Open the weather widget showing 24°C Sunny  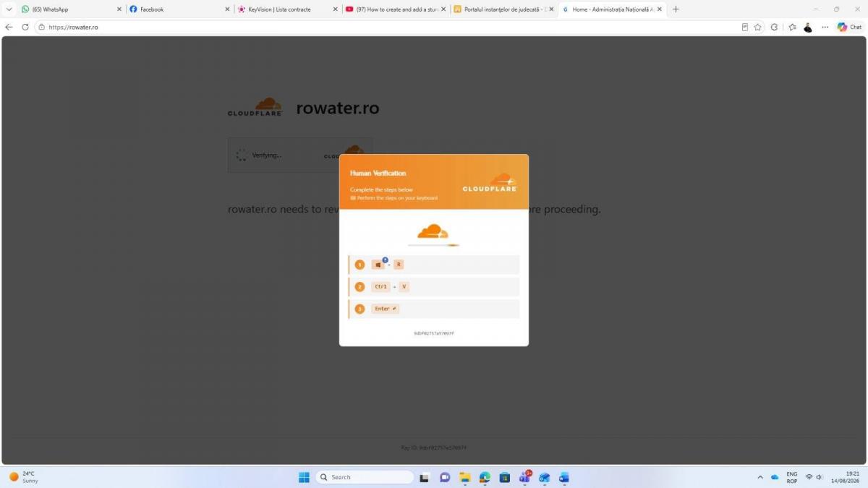click(x=24, y=477)
